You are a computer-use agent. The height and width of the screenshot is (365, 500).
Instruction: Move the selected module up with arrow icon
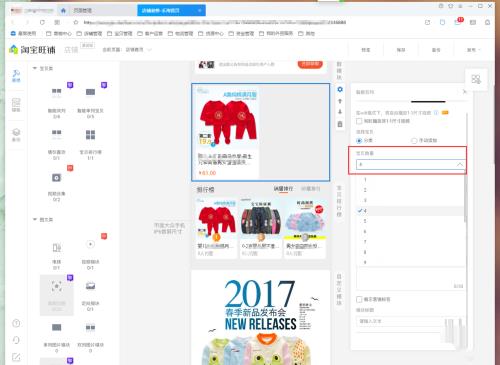click(340, 101)
